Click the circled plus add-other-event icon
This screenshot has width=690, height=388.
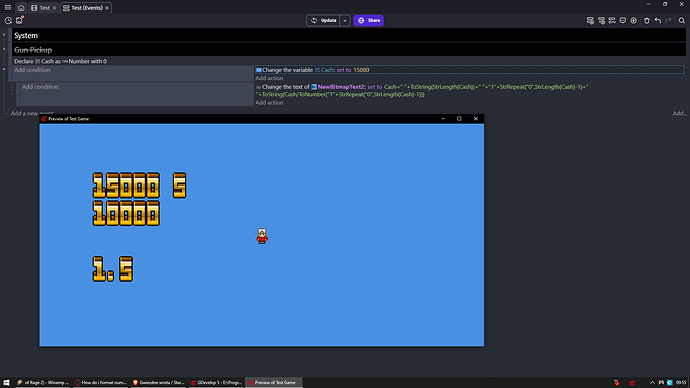[634, 20]
